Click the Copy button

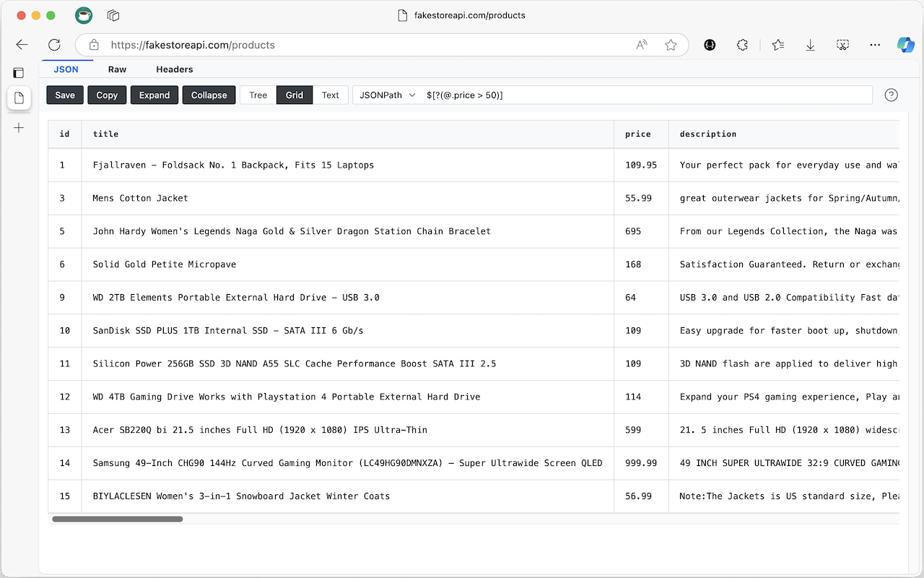pos(107,95)
